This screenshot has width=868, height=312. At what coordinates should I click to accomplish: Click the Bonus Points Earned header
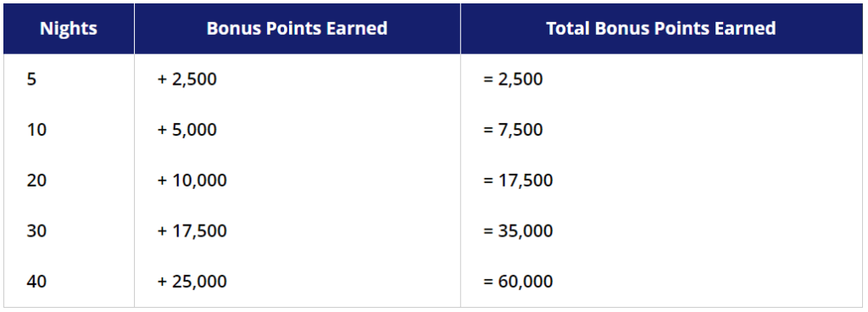pyautogui.click(x=298, y=28)
